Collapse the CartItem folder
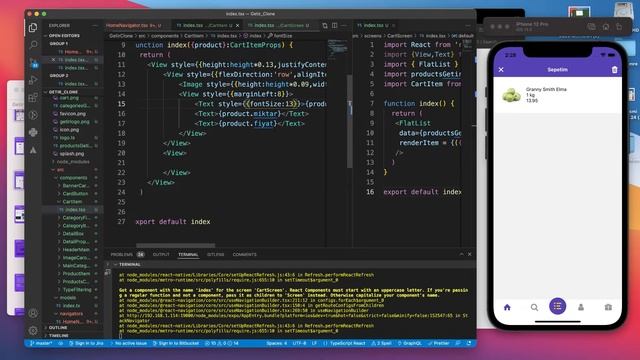Screen dimensions: 640x360 click(x=72, y=202)
